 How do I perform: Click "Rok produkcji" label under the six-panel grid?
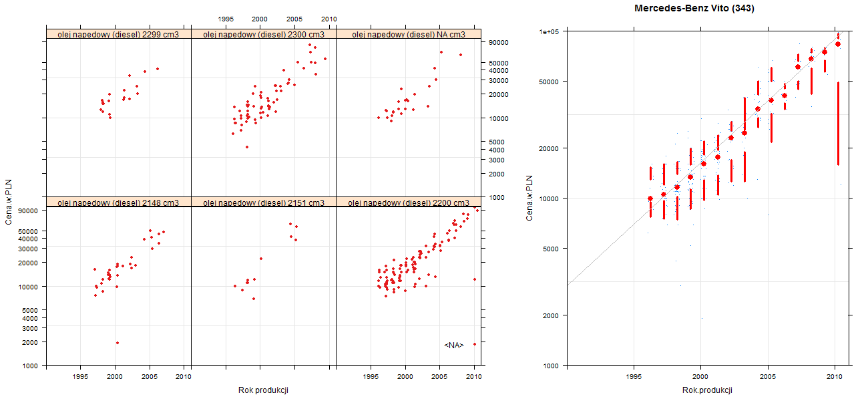pos(263,390)
